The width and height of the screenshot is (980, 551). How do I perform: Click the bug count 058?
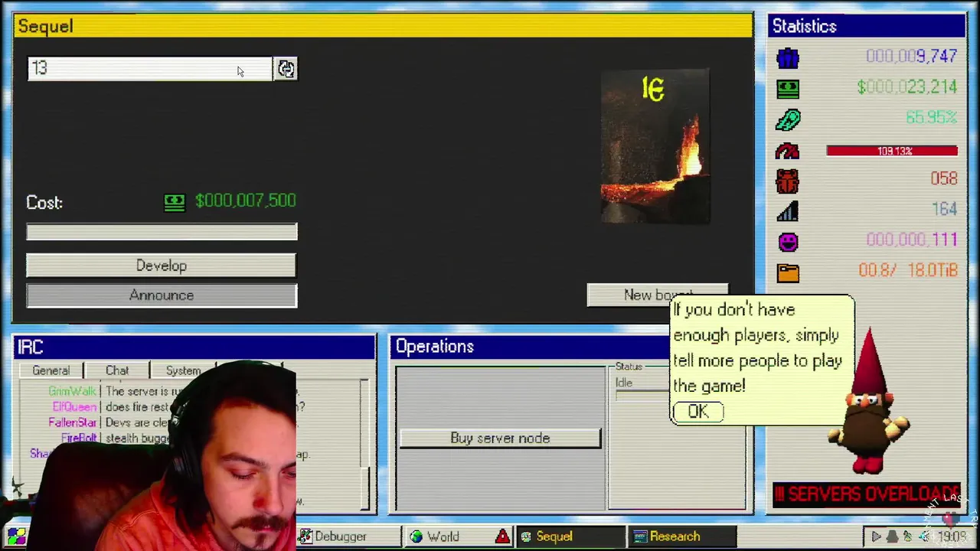(944, 178)
